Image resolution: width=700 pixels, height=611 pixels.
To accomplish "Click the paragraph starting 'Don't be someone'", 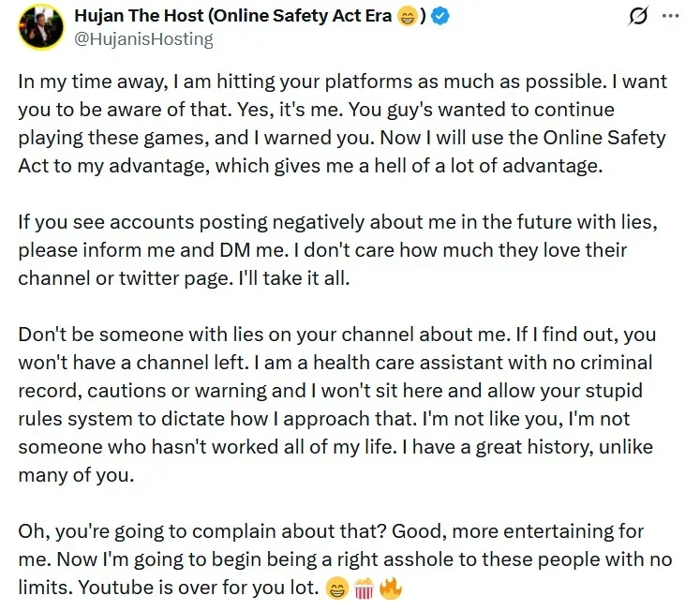I will coord(337,404).
